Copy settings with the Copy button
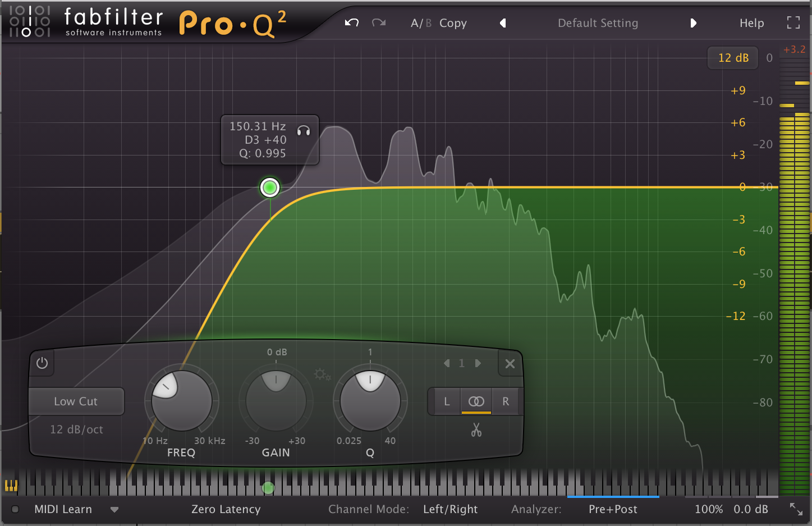Viewport: 812px width, 526px height. point(453,23)
